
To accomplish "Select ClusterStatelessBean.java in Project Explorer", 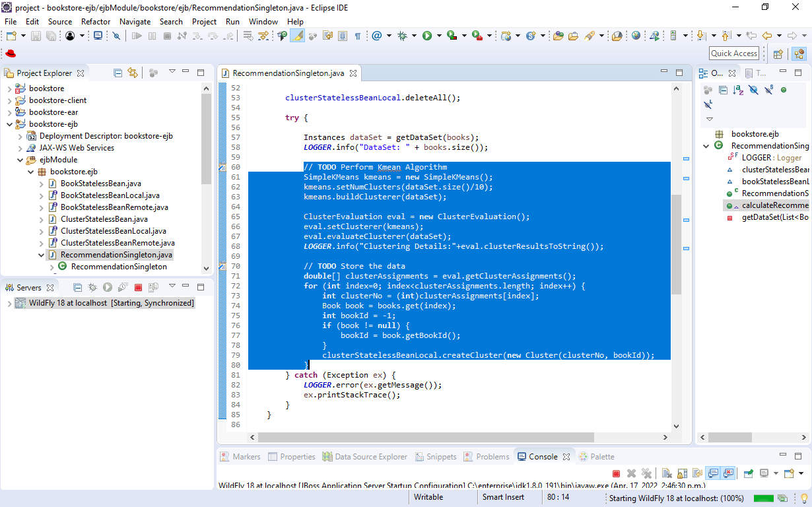I will (x=98, y=219).
